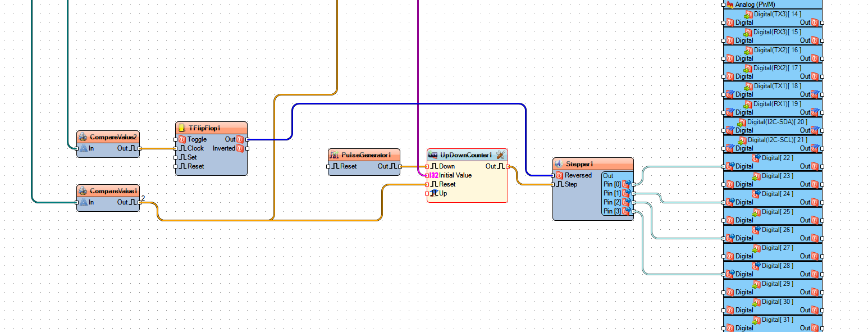Click the Digital(TX3)[ 14 ] label
Screen dimensions: 868x332
[x=777, y=14]
